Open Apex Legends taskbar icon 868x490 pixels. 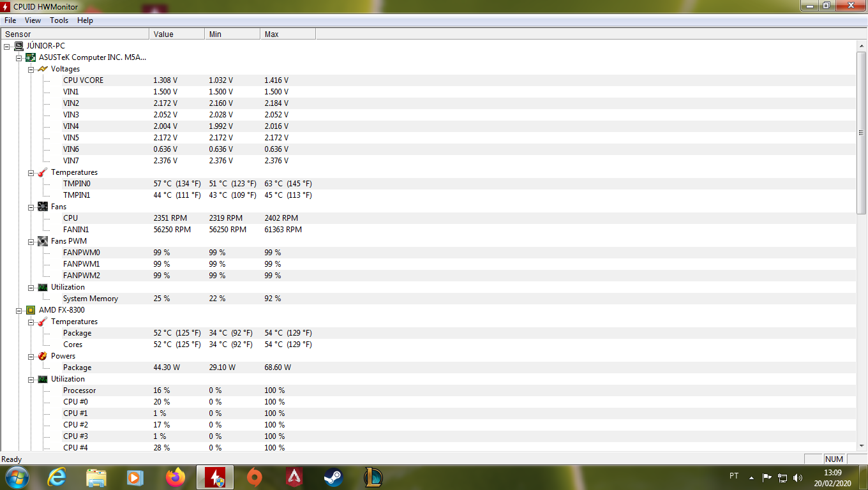294,477
